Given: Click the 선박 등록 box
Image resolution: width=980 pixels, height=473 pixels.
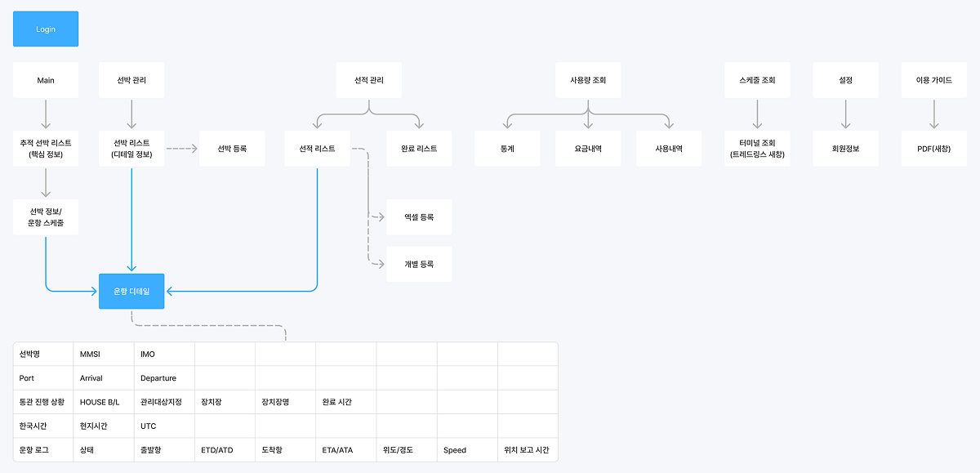Looking at the screenshot, I should (232, 148).
